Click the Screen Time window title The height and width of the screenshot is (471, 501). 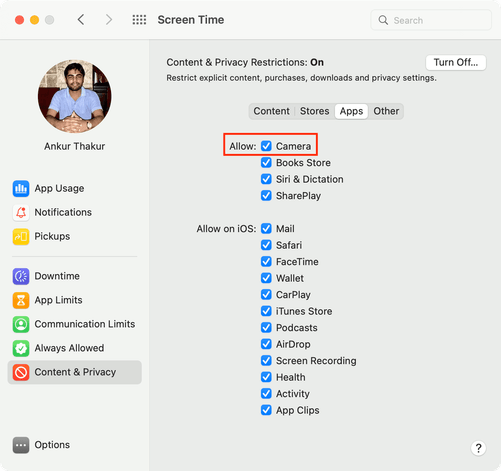pos(191,20)
